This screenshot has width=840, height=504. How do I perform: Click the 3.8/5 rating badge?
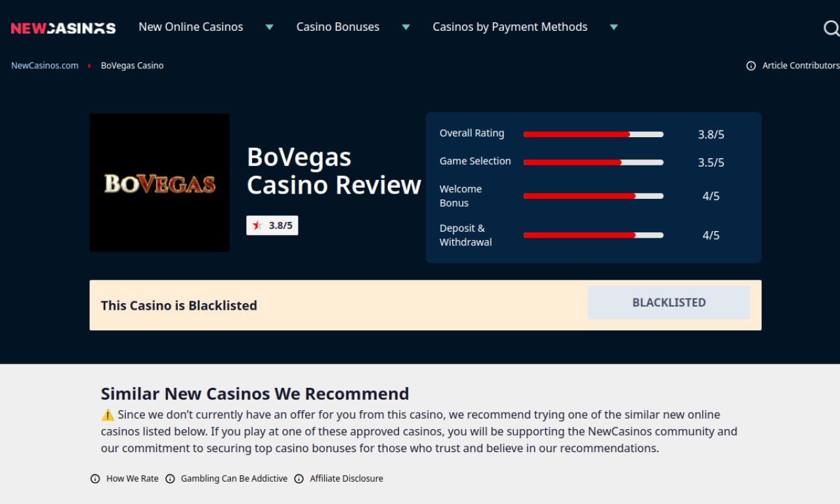(272, 225)
